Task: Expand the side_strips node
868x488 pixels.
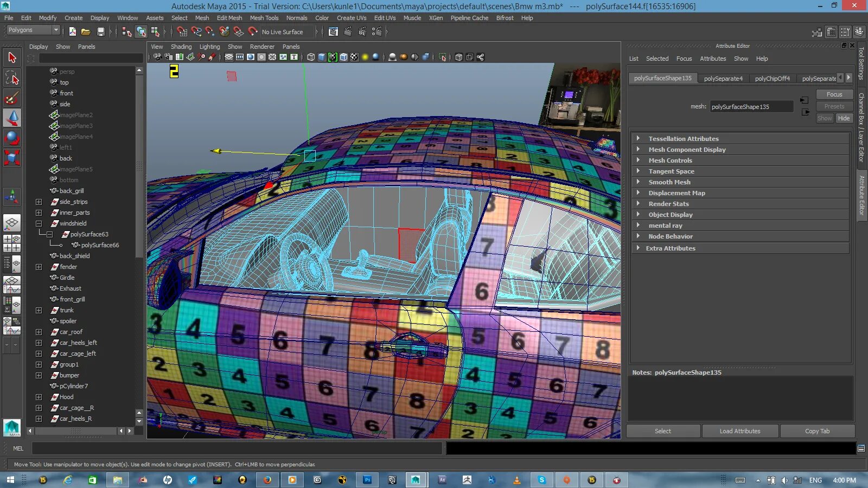Action: [x=39, y=202]
